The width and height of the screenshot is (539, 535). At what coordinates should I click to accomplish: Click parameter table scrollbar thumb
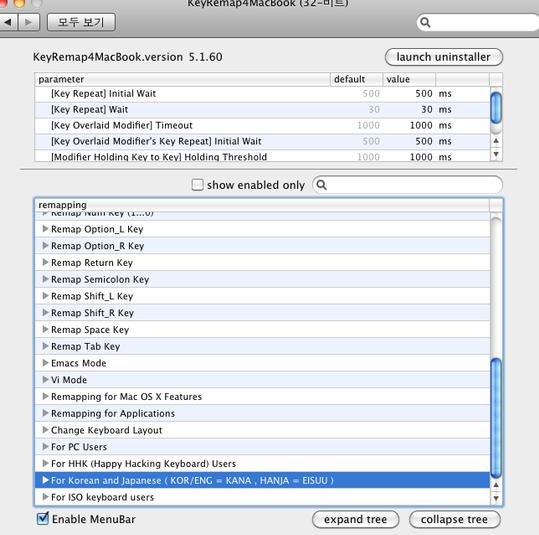point(496,108)
